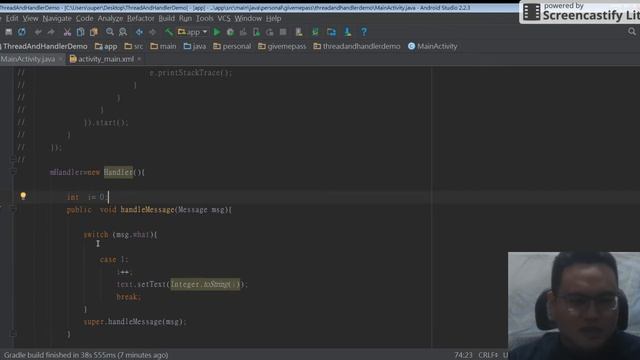640x360 pixels.
Task: Click the fold marker at handleMessage end
Action: point(13,334)
